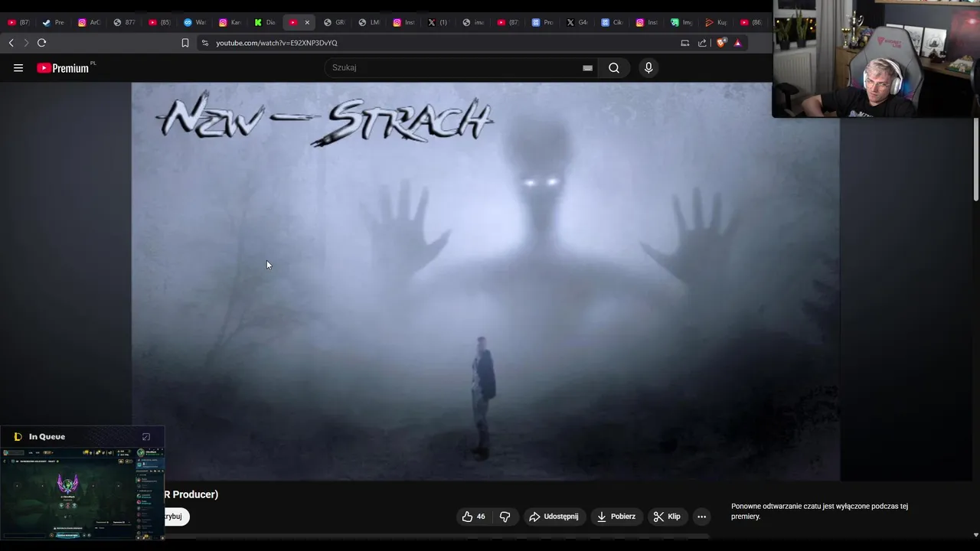Open Brave Shields lion icon
Image resolution: width=980 pixels, height=551 pixels.
pos(720,43)
